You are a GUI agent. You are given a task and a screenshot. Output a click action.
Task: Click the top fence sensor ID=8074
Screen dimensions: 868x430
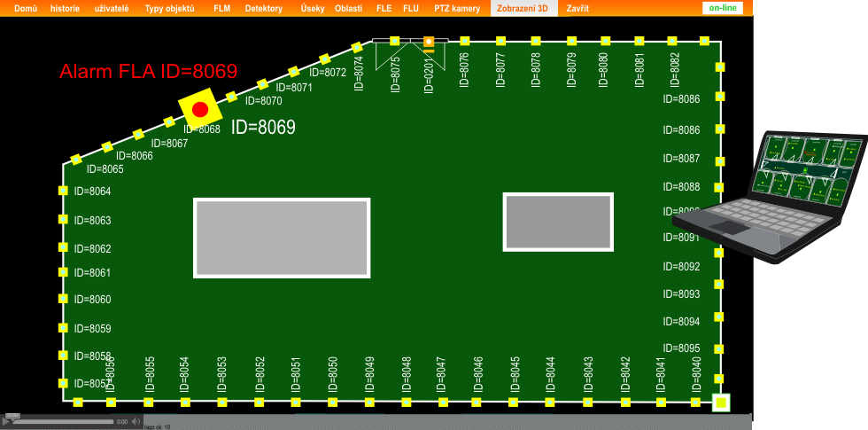point(357,46)
